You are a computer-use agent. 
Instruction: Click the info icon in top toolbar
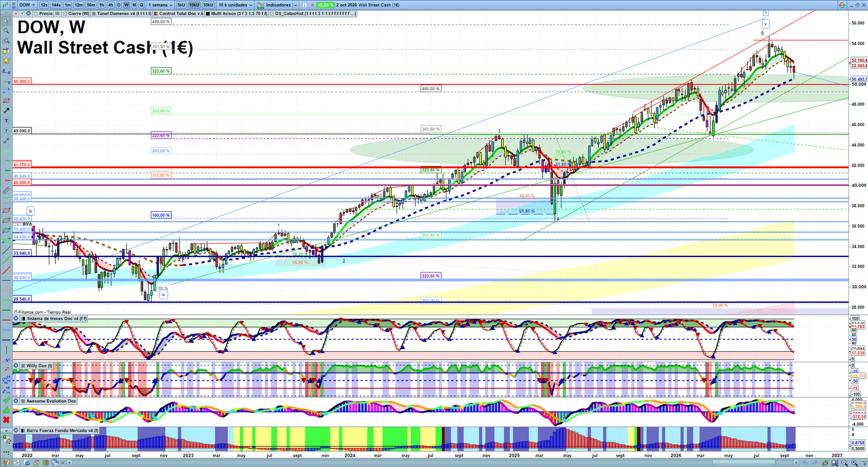point(305,5)
